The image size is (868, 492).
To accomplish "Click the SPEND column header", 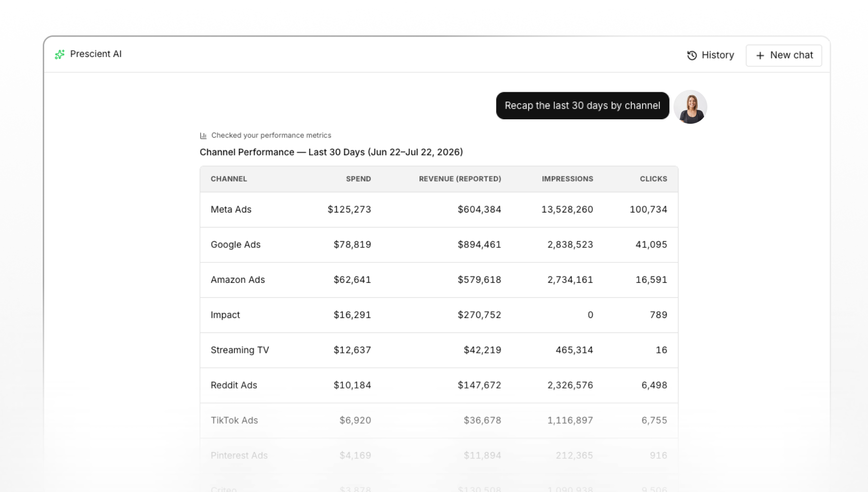I will [x=359, y=179].
